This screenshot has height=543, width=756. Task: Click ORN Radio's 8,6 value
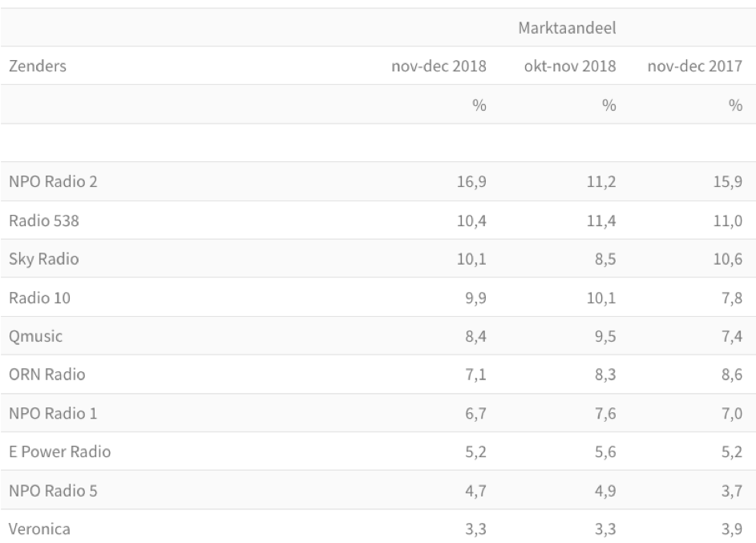[732, 375]
